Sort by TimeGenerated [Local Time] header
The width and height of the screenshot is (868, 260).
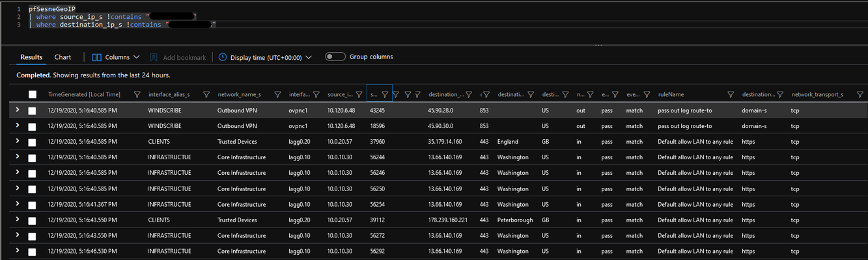[85, 95]
